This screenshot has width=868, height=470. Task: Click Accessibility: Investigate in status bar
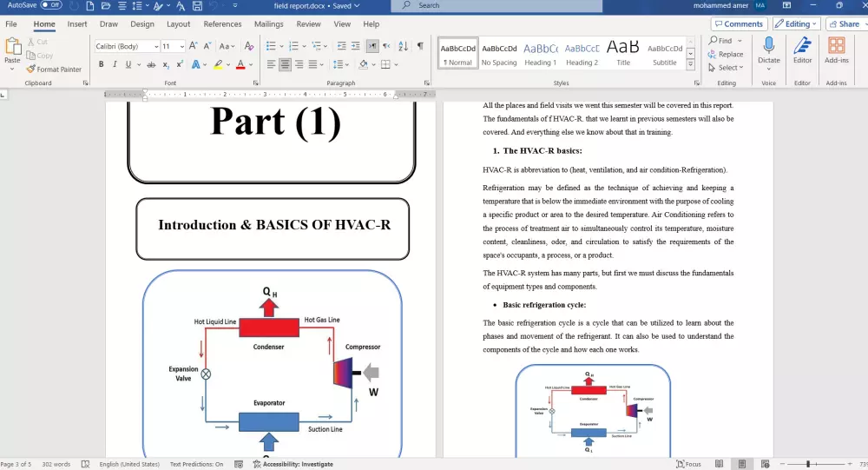pos(293,465)
